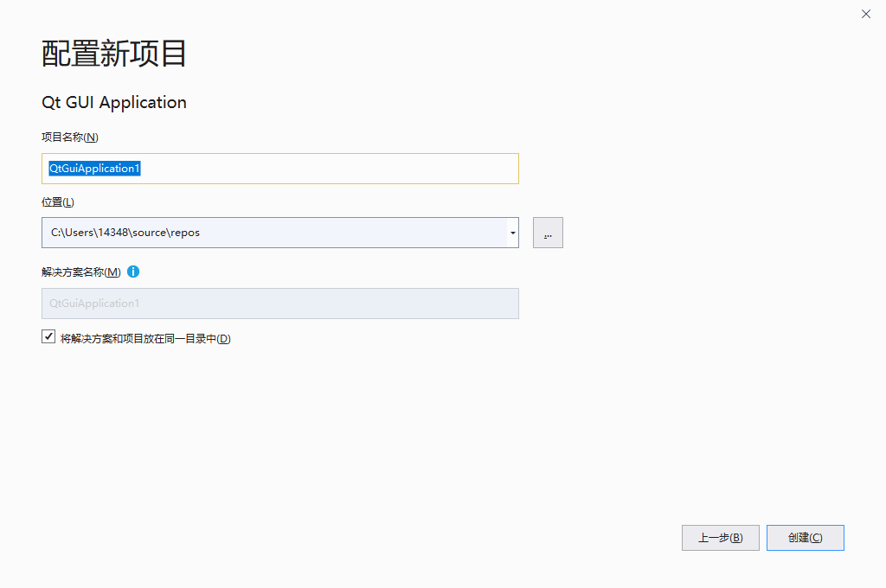Close the configure project dialog
The image size is (886, 588).
pyautogui.click(x=865, y=14)
